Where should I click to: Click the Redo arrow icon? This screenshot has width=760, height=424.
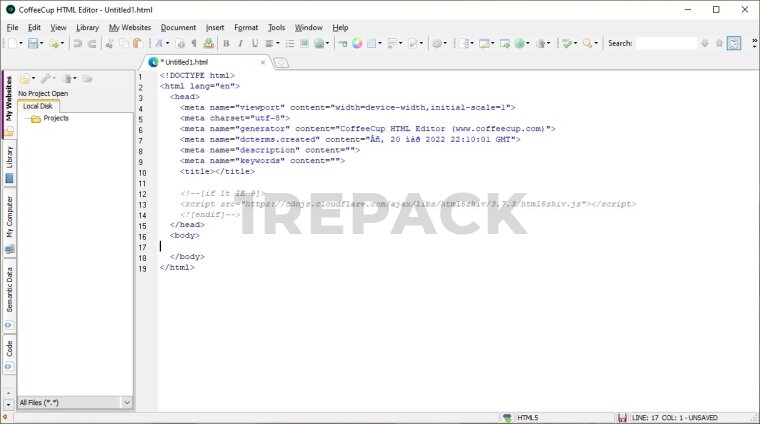[92, 44]
